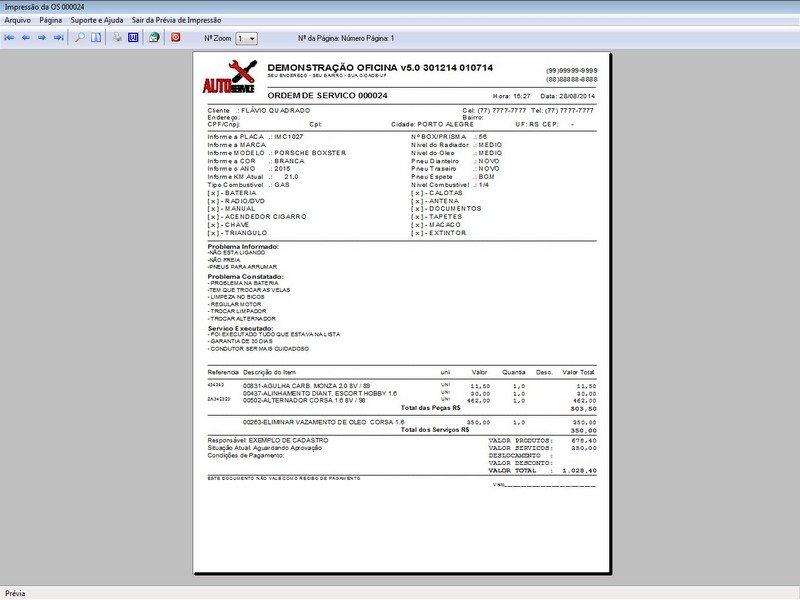Viewport: 800px width, 600px height.
Task: Click the AutoService logo on the page
Action: click(230, 77)
